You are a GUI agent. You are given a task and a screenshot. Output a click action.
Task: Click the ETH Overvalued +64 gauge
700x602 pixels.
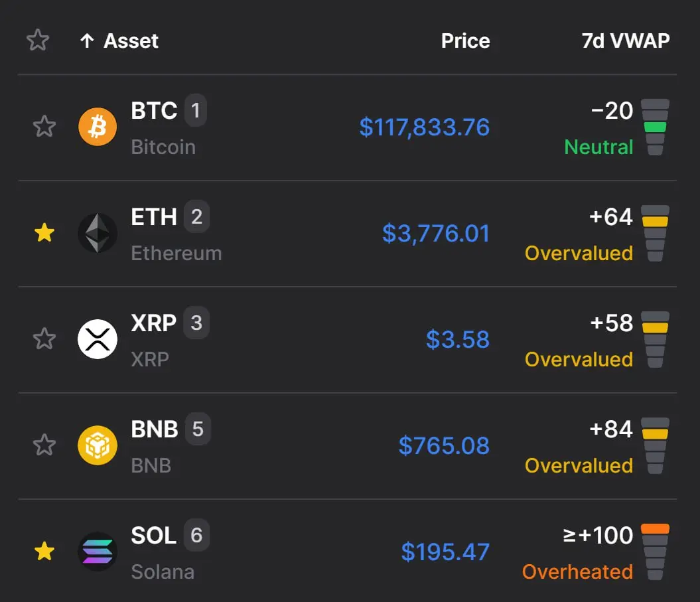tap(655, 233)
